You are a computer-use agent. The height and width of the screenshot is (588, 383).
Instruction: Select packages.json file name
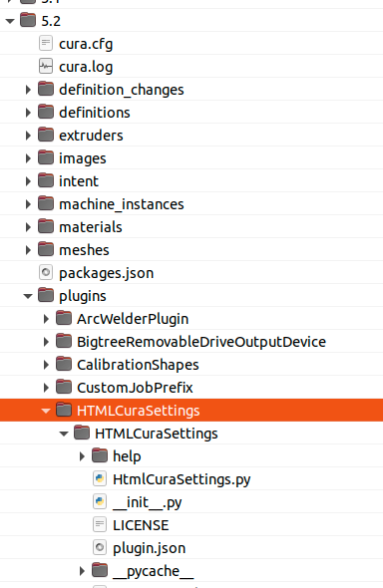click(x=107, y=273)
